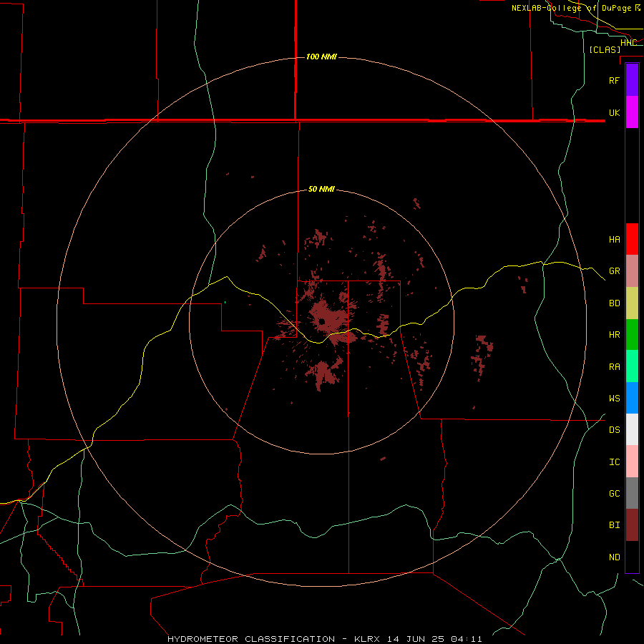Click the UK legend label
Viewport: 644px width, 644px height.
(614, 112)
